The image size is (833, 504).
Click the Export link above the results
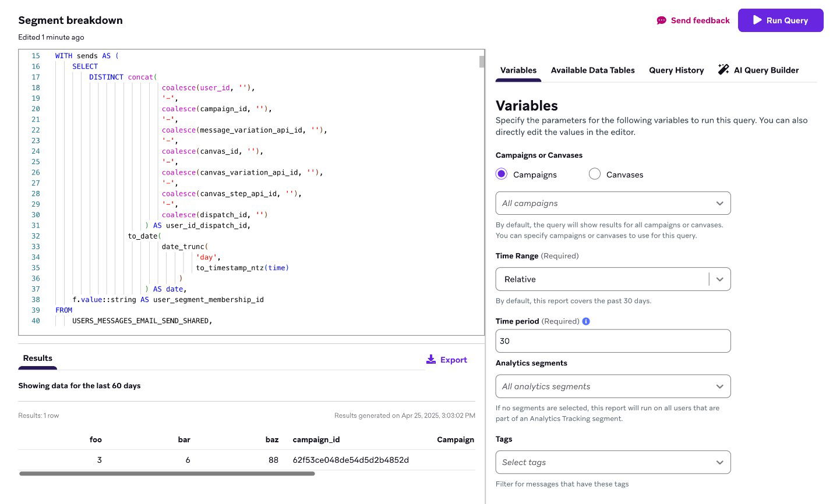[x=453, y=360]
